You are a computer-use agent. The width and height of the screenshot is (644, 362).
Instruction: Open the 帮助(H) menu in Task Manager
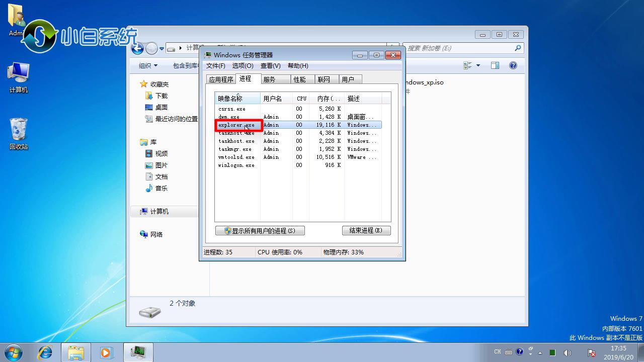[298, 66]
